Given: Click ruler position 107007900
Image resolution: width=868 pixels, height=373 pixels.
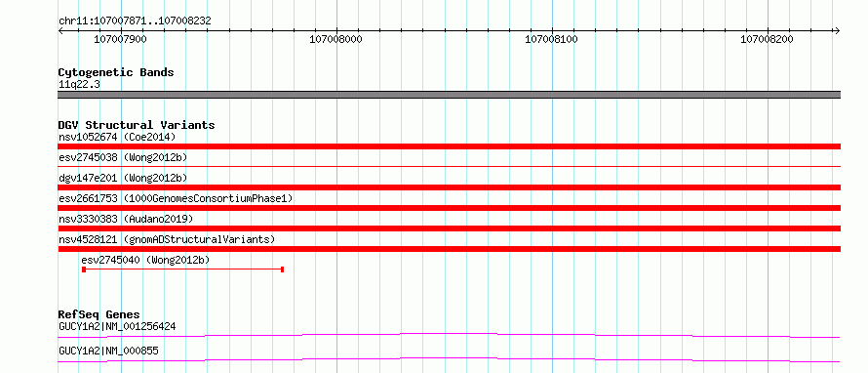Looking at the screenshot, I should pos(120,39).
